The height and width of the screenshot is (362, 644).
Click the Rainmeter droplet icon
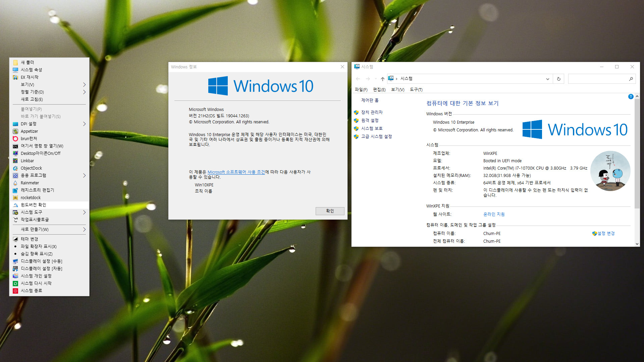(x=15, y=183)
